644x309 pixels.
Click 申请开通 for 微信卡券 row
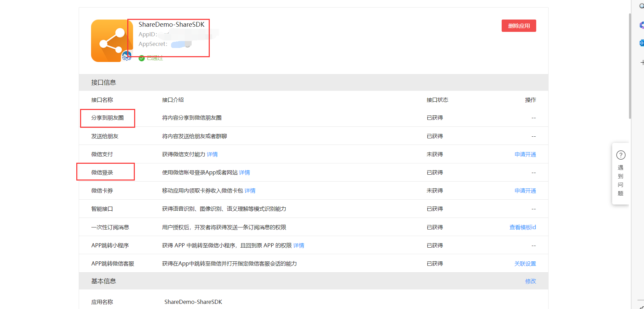(525, 191)
